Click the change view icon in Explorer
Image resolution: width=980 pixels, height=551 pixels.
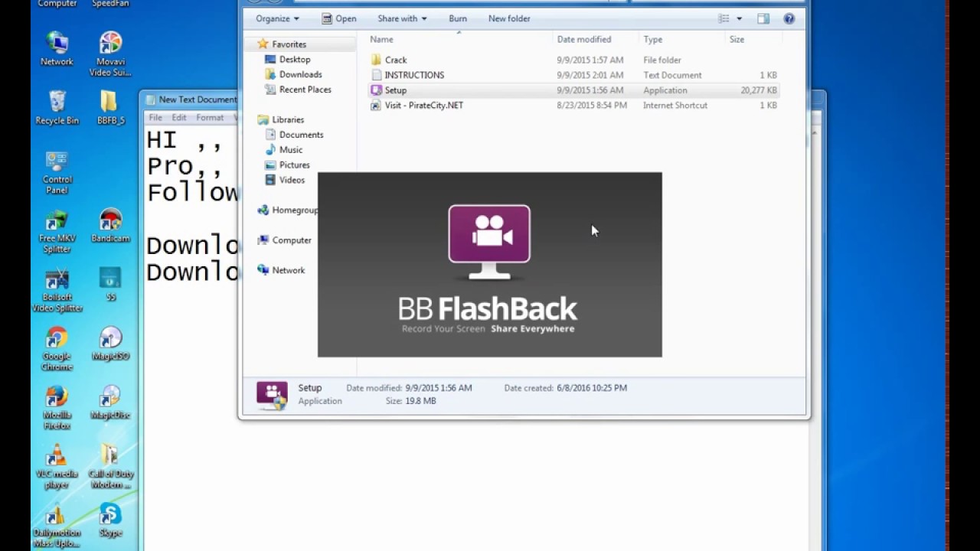(x=724, y=18)
